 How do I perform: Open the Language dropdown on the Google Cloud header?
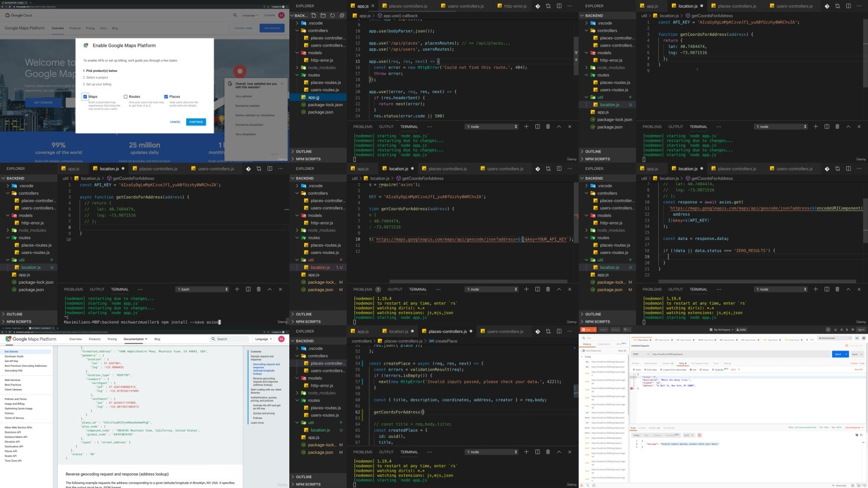tap(250, 15)
